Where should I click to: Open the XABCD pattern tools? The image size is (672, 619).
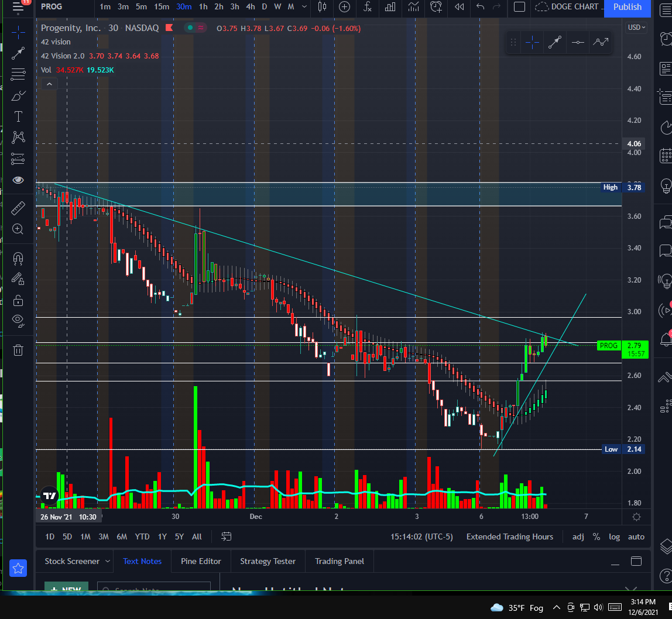18,137
